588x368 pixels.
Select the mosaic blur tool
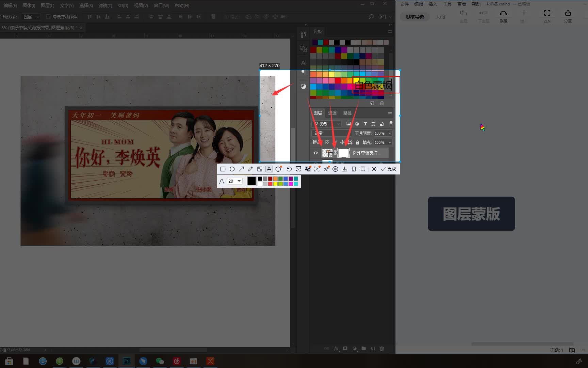(x=260, y=169)
